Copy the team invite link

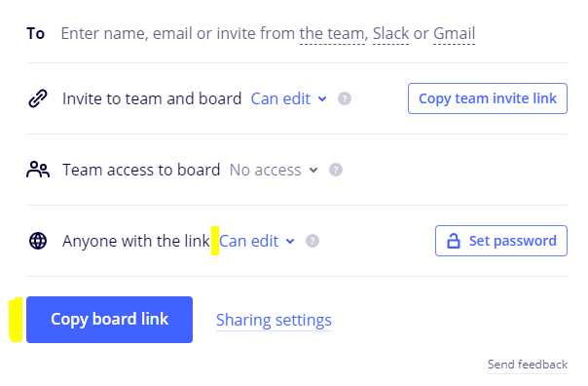tap(488, 98)
